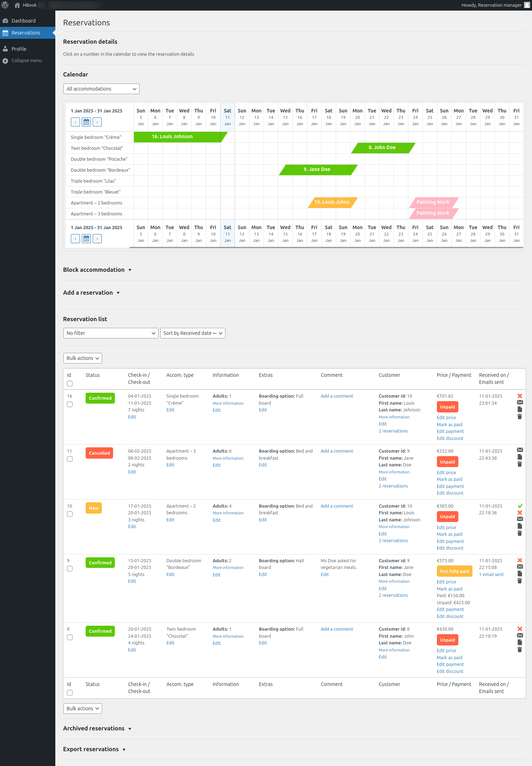Go to Profile in the sidebar
532x766 pixels.
(x=19, y=49)
